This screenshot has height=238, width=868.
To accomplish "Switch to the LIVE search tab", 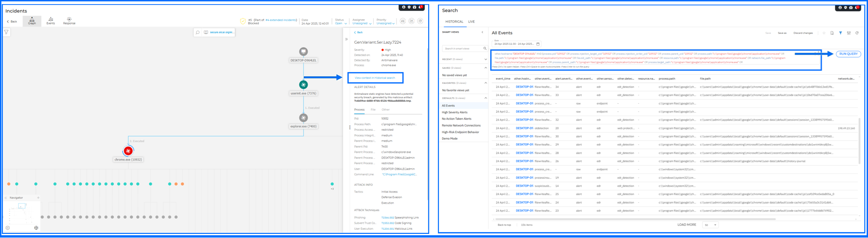I will [471, 22].
